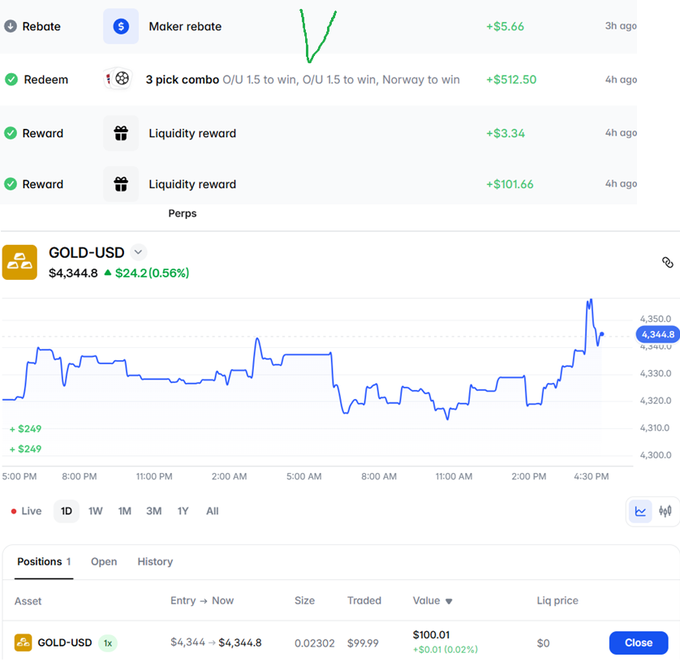680x666 pixels.
Task: Click the Maker rebate dollar icon
Action: pos(121,26)
